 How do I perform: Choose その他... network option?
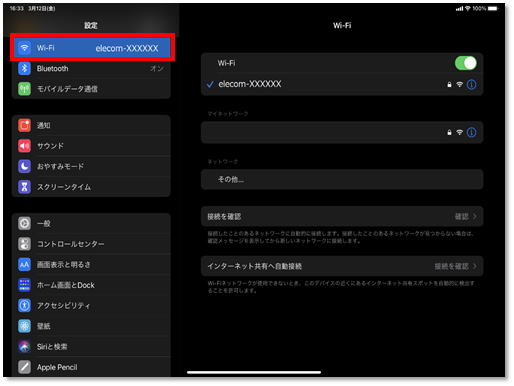tap(342, 179)
